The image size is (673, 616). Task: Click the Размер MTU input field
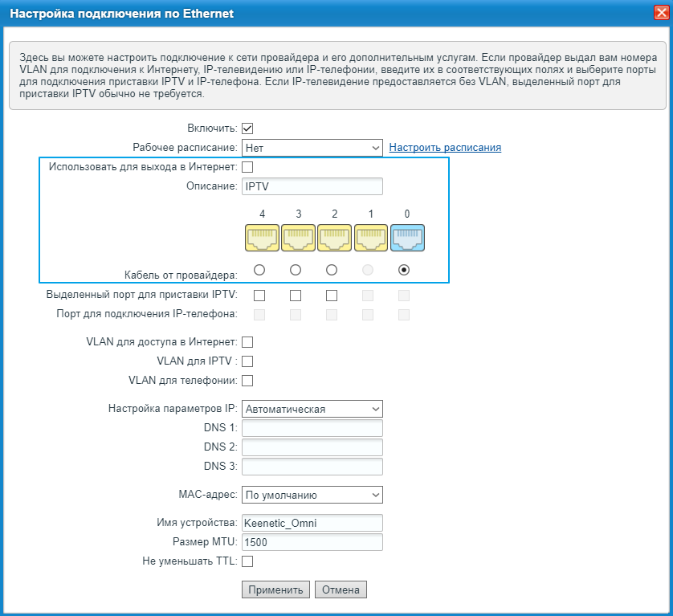point(312,542)
